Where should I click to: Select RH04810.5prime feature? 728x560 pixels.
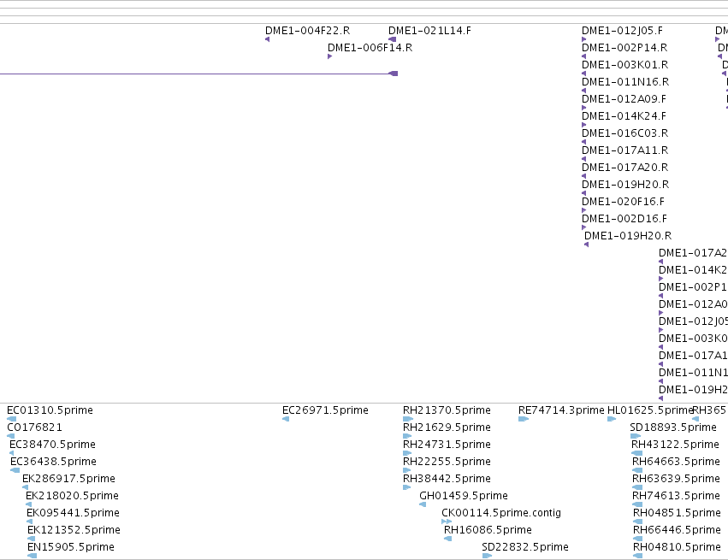coord(677,547)
